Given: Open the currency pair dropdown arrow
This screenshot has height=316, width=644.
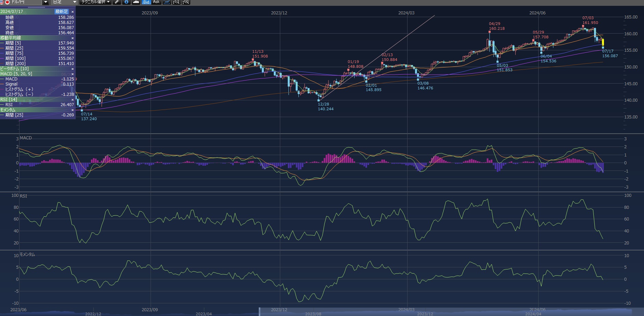Looking at the screenshot, I should click(46, 2).
